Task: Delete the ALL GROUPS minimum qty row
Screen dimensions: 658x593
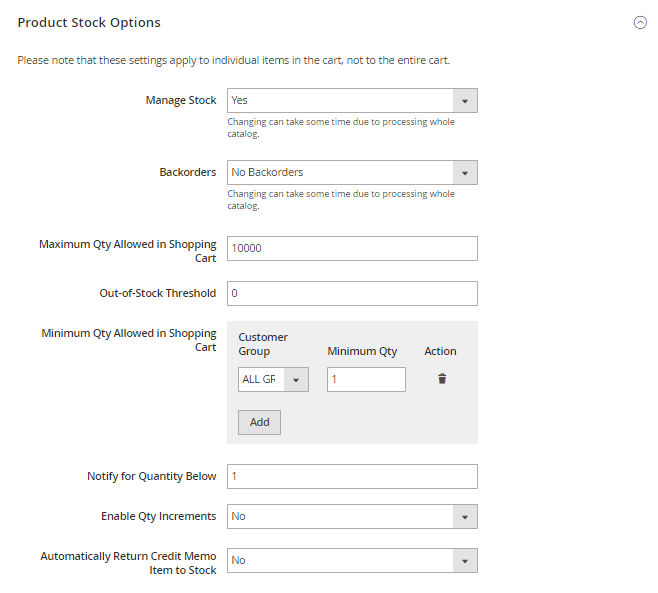Action: pos(442,379)
